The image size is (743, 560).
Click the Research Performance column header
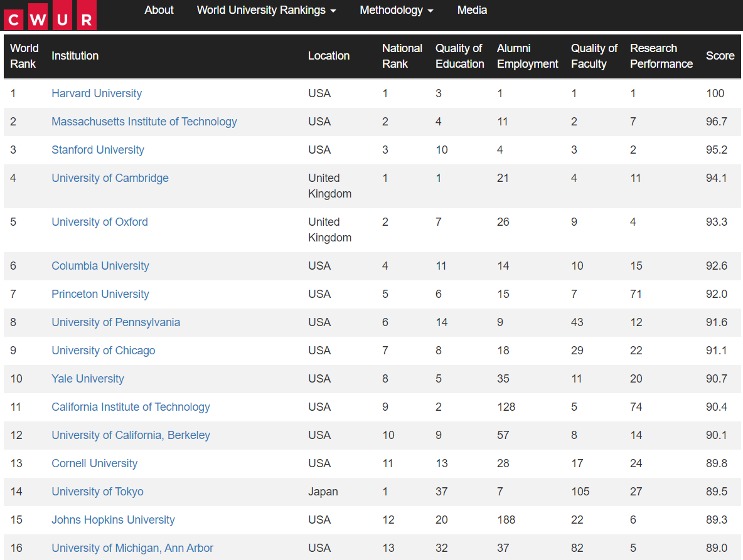coord(661,56)
